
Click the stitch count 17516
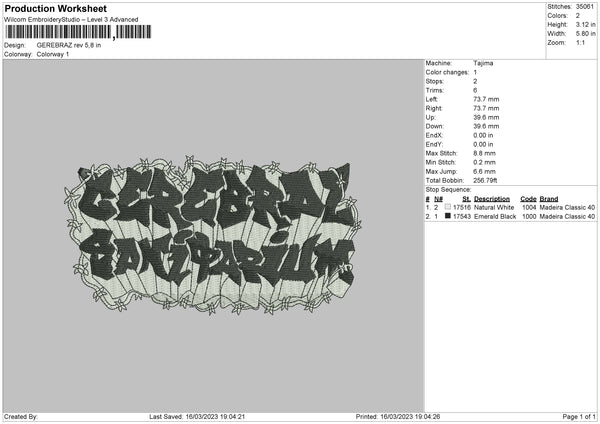461,207
